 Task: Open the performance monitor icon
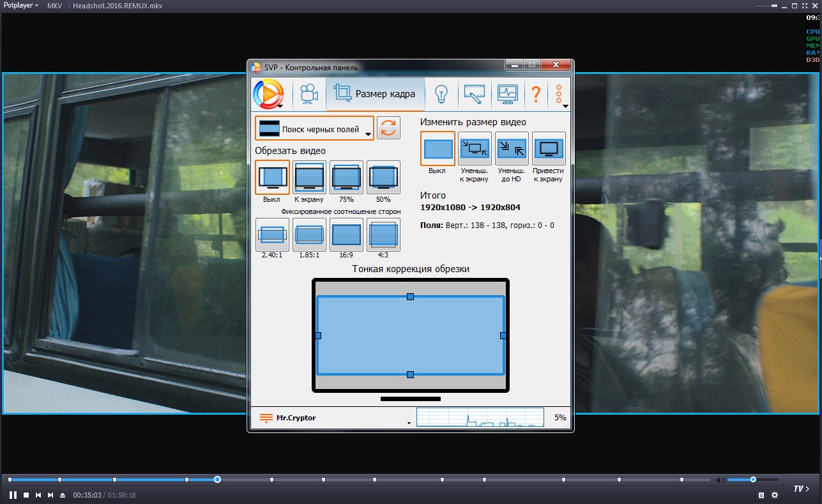pos(507,95)
